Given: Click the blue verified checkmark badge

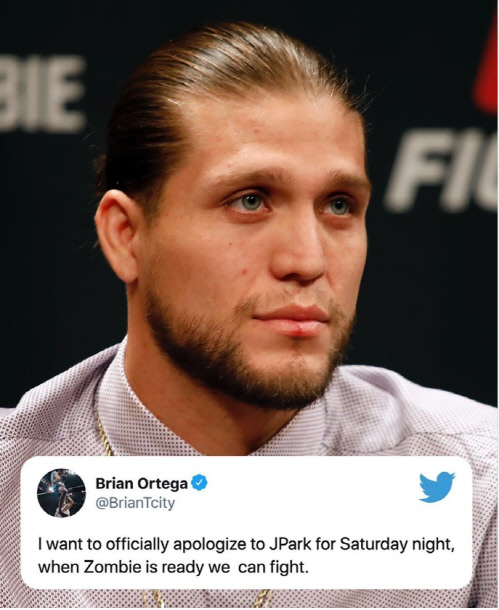Looking at the screenshot, I should (x=199, y=483).
